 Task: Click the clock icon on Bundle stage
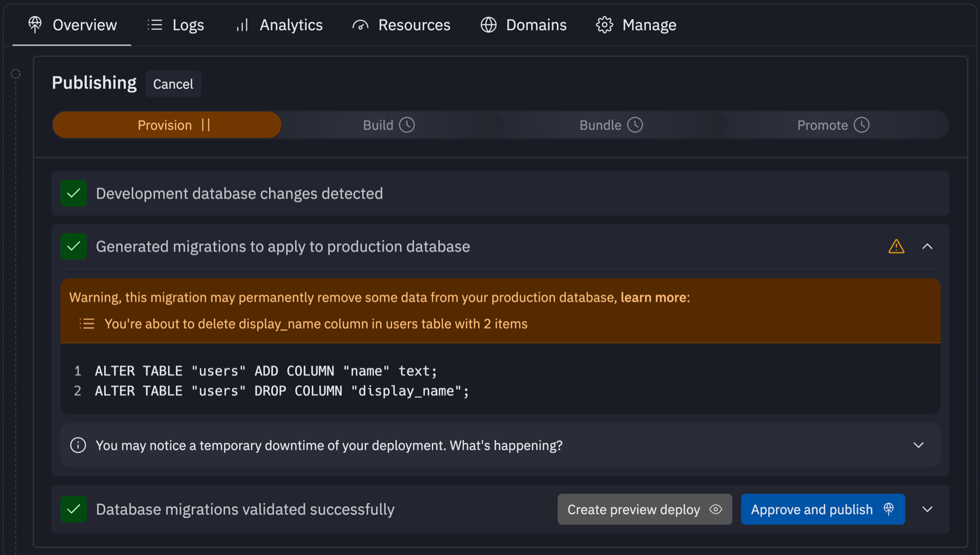tap(635, 125)
